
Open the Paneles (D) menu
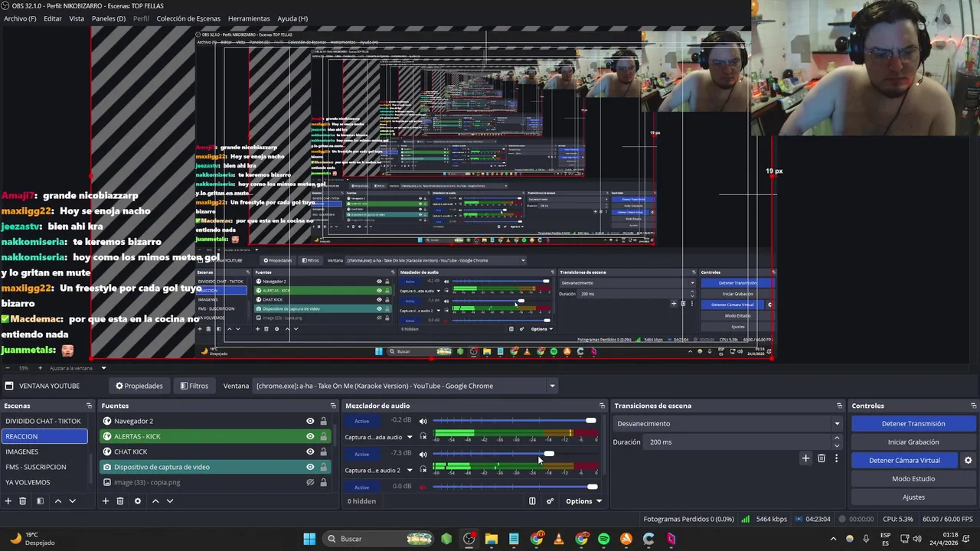coord(109,18)
